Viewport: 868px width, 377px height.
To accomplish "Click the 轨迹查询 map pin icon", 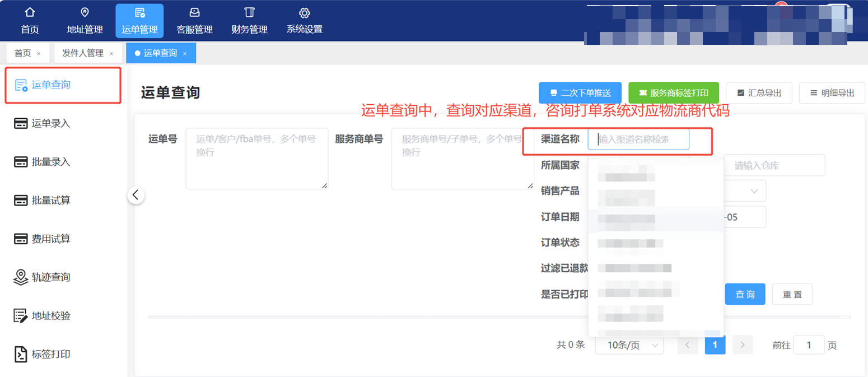I will [21, 277].
